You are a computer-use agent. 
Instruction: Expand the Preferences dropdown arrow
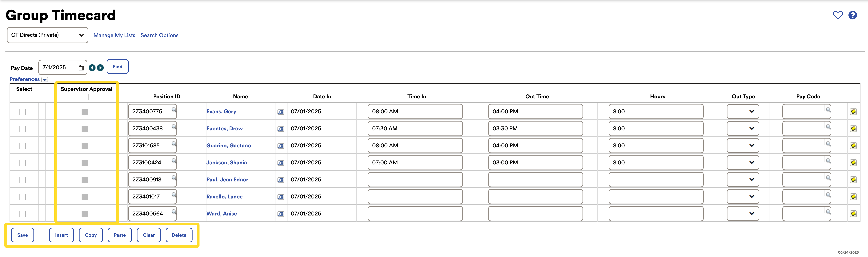click(45, 80)
